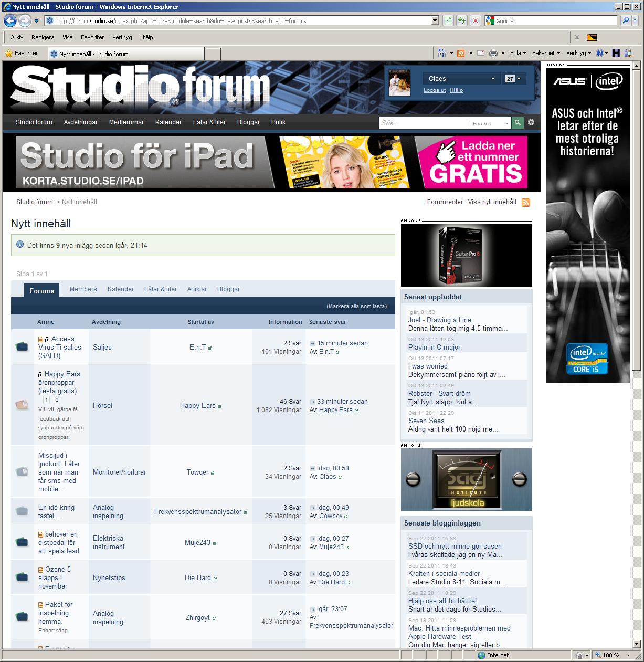Click the SAE Institute ljudskola ad banner

tap(467, 480)
